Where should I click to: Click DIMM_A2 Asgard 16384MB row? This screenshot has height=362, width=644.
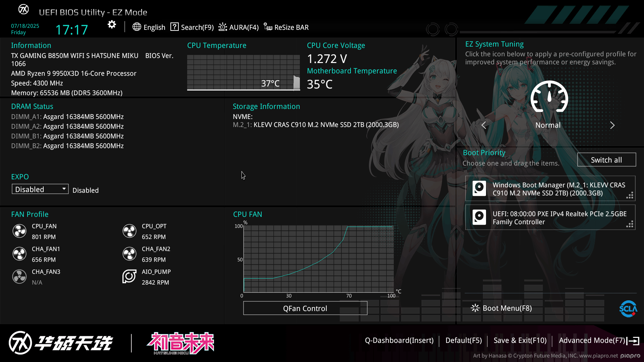point(67,126)
